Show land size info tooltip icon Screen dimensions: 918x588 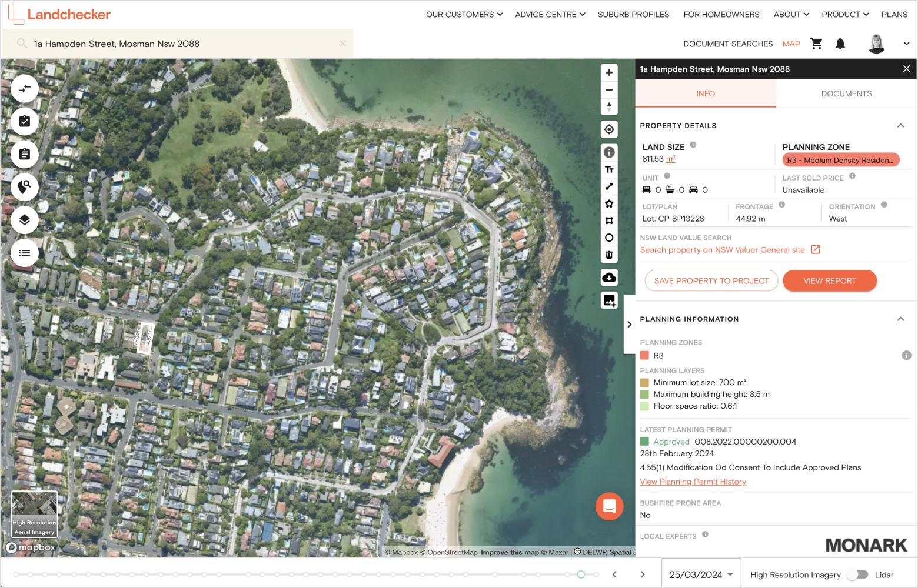click(x=693, y=145)
